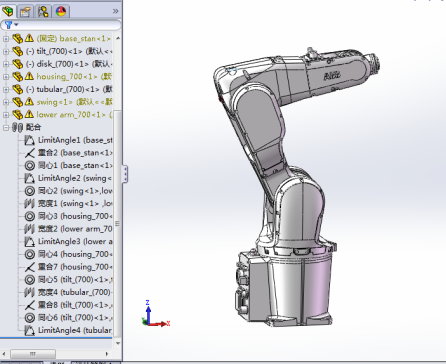This screenshot has height=364, width=446.
Task: Expand the swing<1> component node
Action: pos(6,102)
